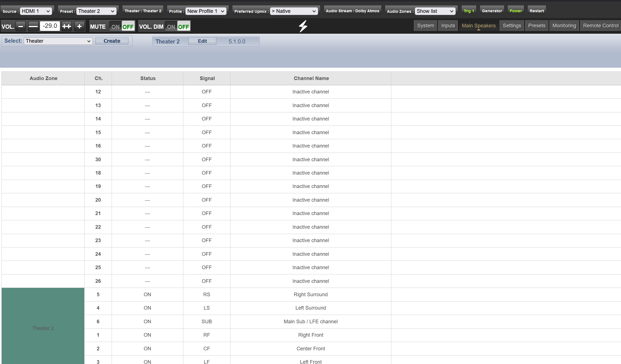621x364 pixels.
Task: Set Vol. Dim to OFF
Action: [184, 27]
